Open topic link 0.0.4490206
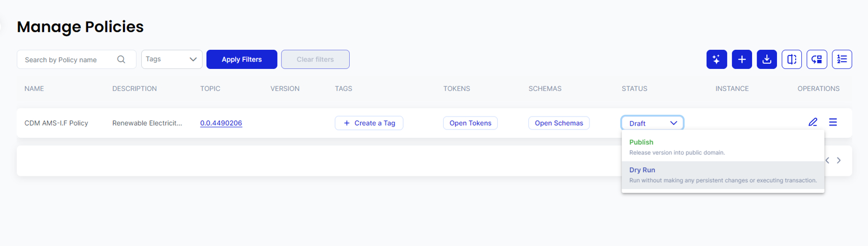Screen dimensions: 868x246 221,123
